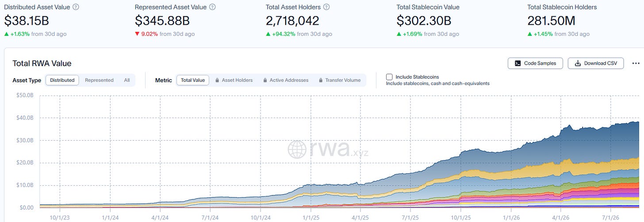Image resolution: width=644 pixels, height=222 pixels.
Task: Click the download icon in Download CSV
Action: coord(577,64)
